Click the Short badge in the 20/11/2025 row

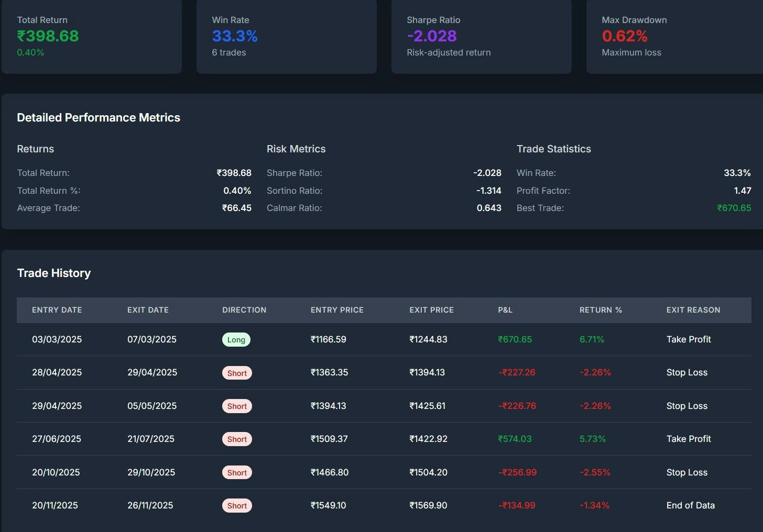tap(237, 506)
